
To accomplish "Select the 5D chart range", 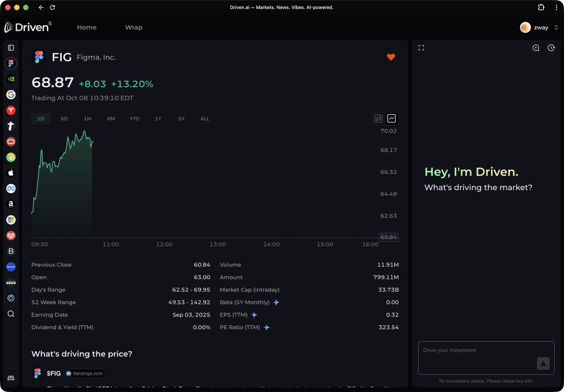I will coord(64,119).
